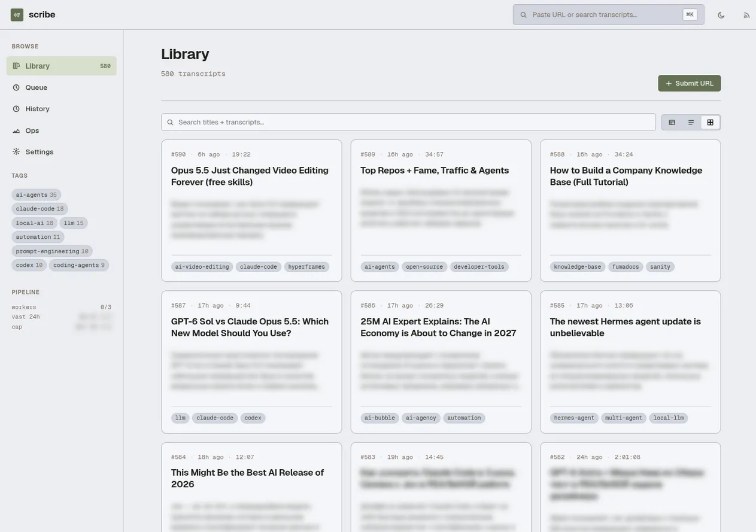The height and width of the screenshot is (532, 756).
Task: Click sanity tag on card #588
Action: (660, 267)
